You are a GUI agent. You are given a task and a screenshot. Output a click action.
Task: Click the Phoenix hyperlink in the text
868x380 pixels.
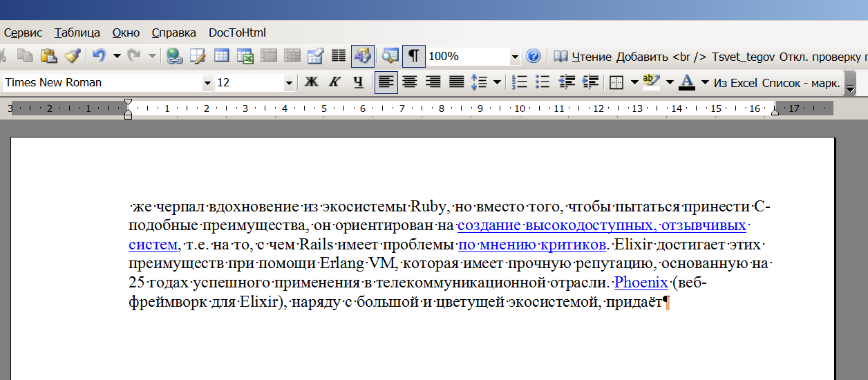[641, 283]
